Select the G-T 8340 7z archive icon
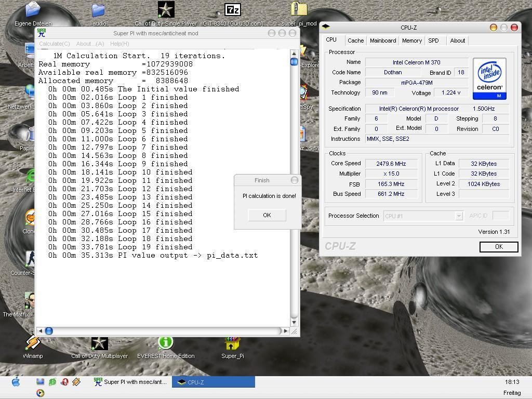Image resolution: width=532 pixels, height=399 pixels. 233,14
